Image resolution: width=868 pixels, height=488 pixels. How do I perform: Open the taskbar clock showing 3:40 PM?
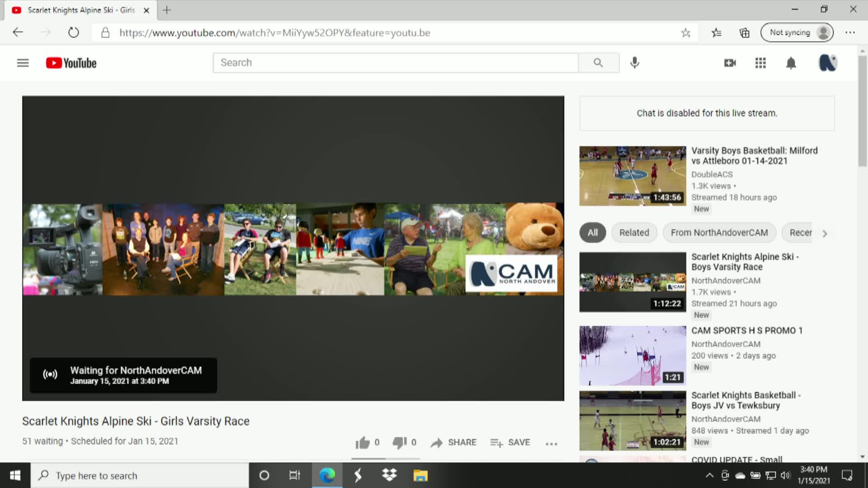coord(814,475)
